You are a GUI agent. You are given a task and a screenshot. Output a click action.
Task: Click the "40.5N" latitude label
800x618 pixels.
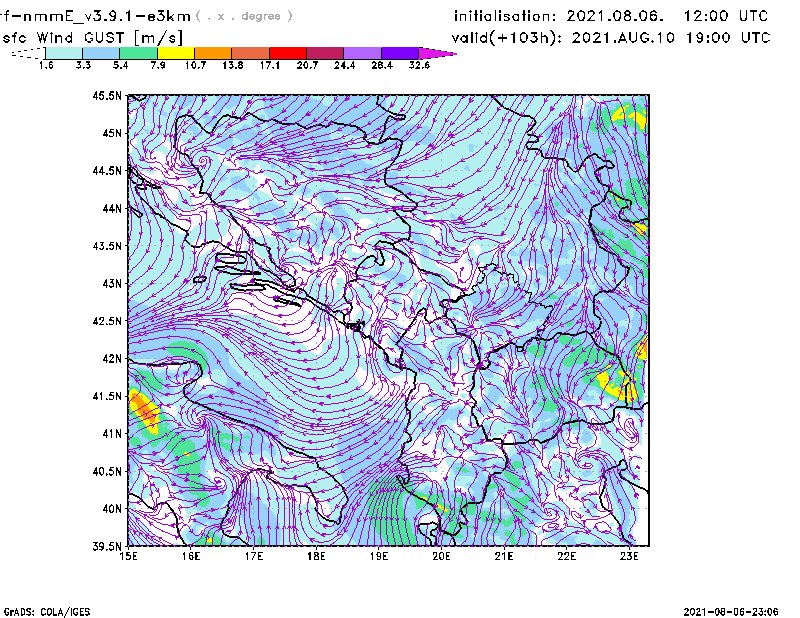107,472
